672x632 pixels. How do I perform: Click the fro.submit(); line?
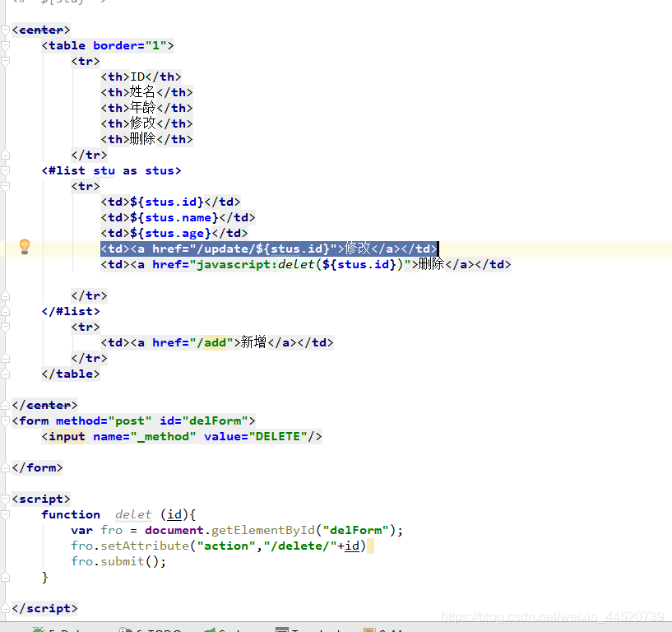coord(118,562)
